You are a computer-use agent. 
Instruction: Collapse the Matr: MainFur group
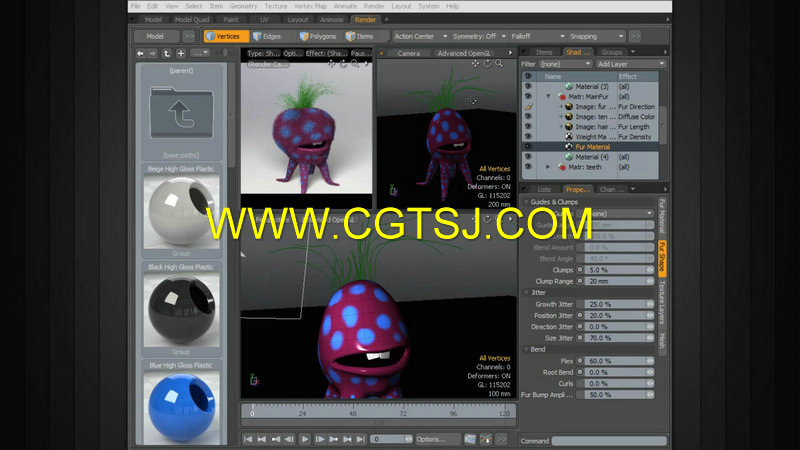[x=548, y=96]
